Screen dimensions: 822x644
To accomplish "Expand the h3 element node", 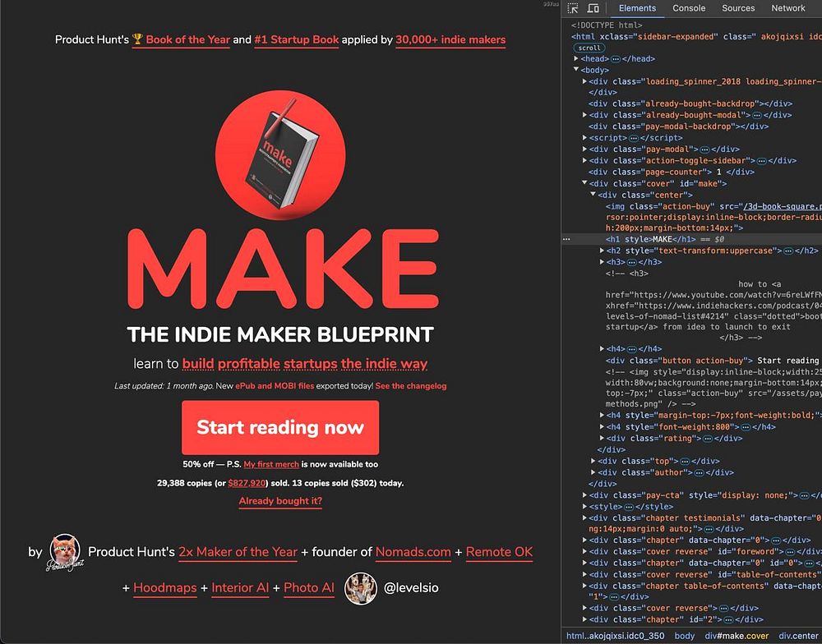I will coord(602,262).
